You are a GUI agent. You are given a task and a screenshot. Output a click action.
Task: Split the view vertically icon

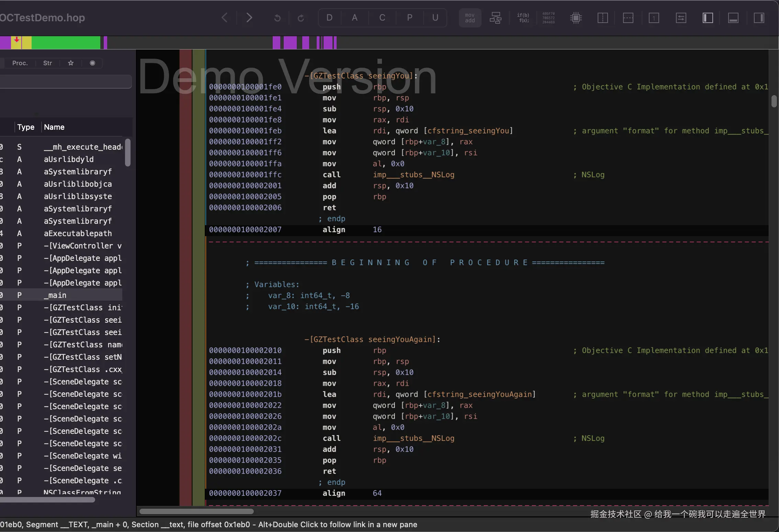(x=602, y=18)
